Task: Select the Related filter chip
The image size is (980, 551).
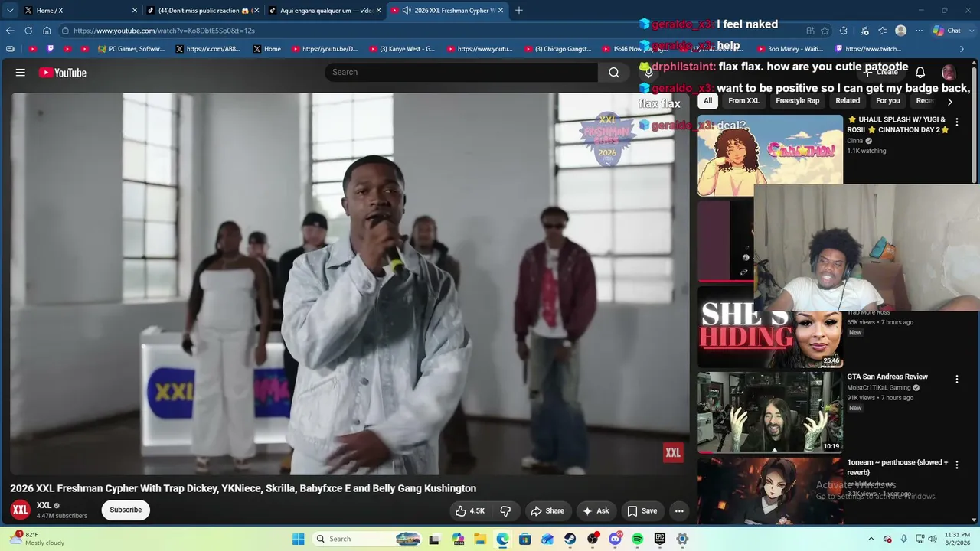Action: coord(848,101)
